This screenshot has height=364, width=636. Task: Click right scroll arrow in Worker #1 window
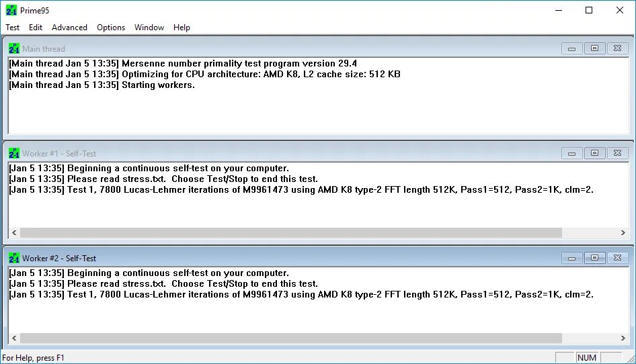pyautogui.click(x=623, y=232)
